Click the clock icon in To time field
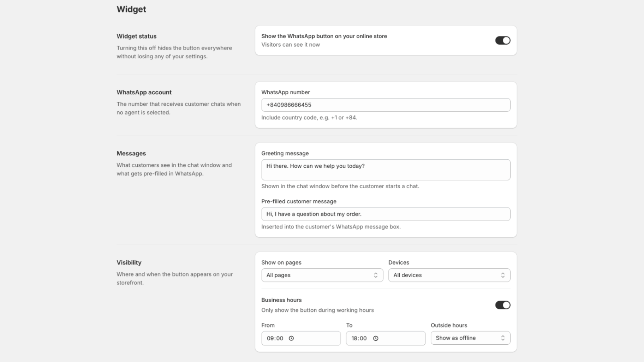The height and width of the screenshot is (362, 644). coord(376,338)
